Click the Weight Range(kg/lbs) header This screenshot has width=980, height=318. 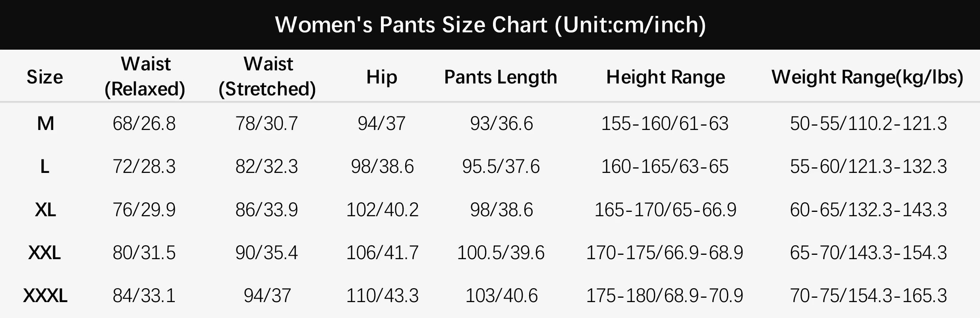pyautogui.click(x=867, y=77)
